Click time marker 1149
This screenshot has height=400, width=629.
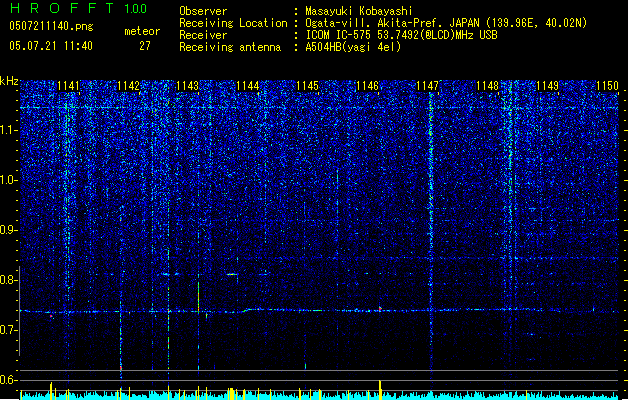tap(547, 86)
